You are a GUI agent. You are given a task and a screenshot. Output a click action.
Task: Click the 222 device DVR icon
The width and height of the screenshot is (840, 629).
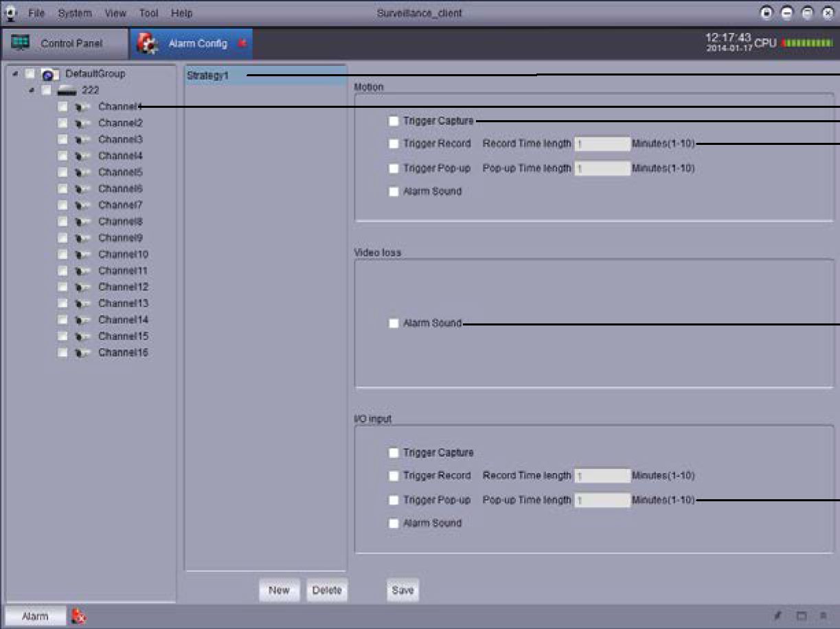[x=67, y=91]
